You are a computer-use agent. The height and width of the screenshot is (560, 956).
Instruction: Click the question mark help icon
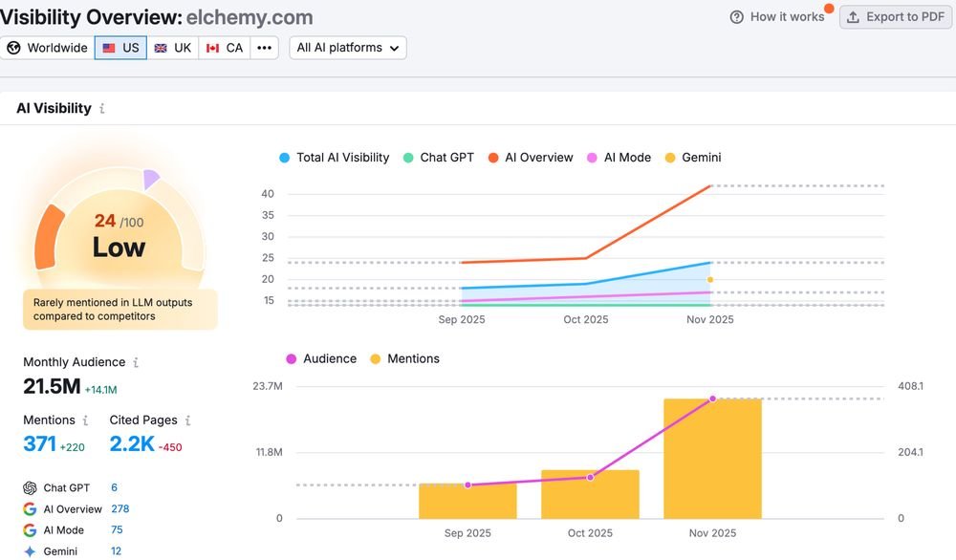tap(736, 17)
